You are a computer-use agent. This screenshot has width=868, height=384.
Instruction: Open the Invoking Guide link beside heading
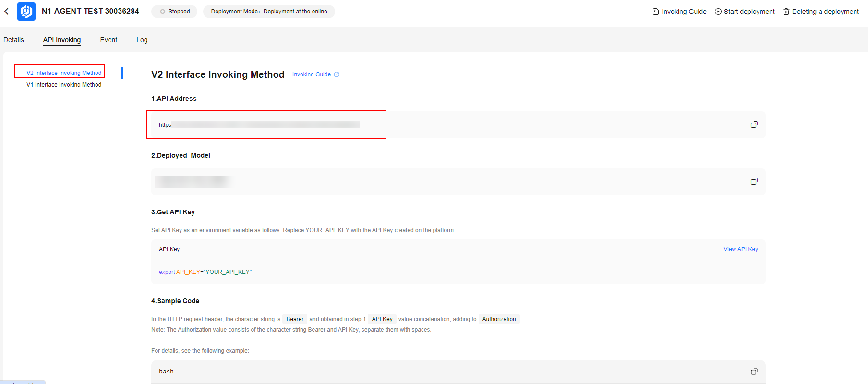pyautogui.click(x=312, y=74)
